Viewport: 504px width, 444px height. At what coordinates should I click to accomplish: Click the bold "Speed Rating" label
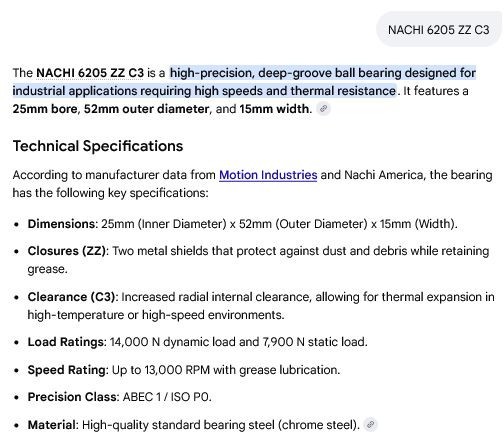pos(67,370)
